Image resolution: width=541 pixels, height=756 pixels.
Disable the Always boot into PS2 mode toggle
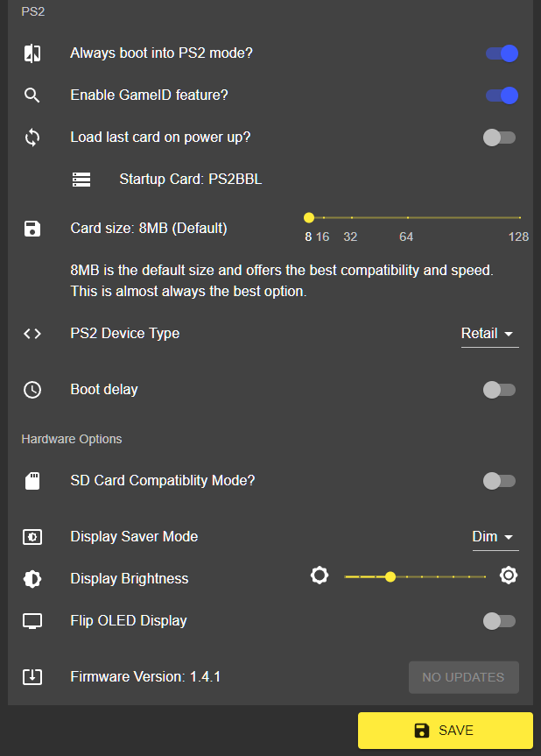pos(500,53)
